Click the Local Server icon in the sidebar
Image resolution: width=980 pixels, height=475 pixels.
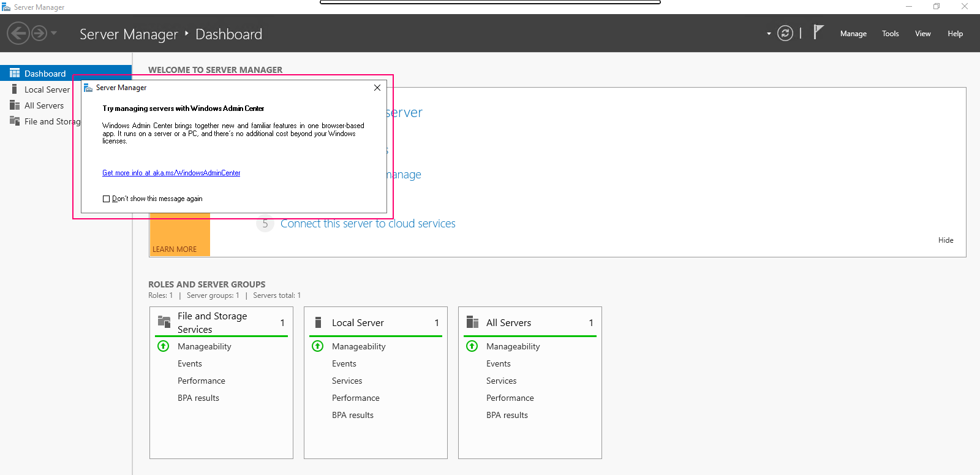click(x=15, y=89)
